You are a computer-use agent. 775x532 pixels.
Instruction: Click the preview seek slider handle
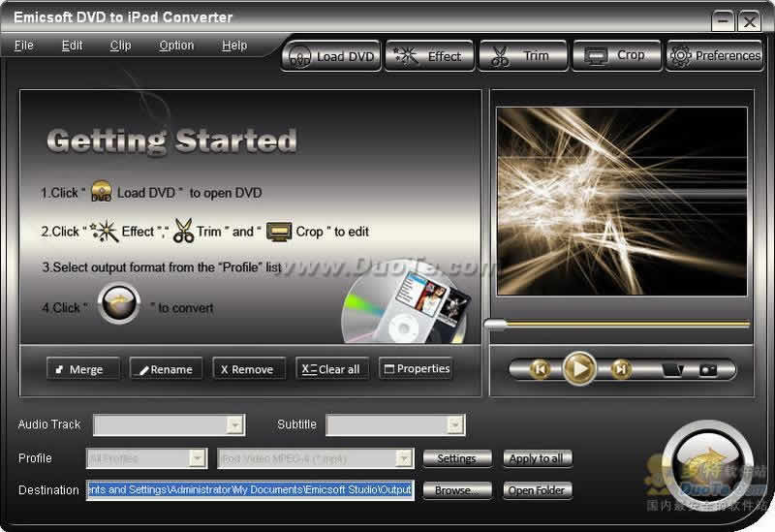click(495, 324)
